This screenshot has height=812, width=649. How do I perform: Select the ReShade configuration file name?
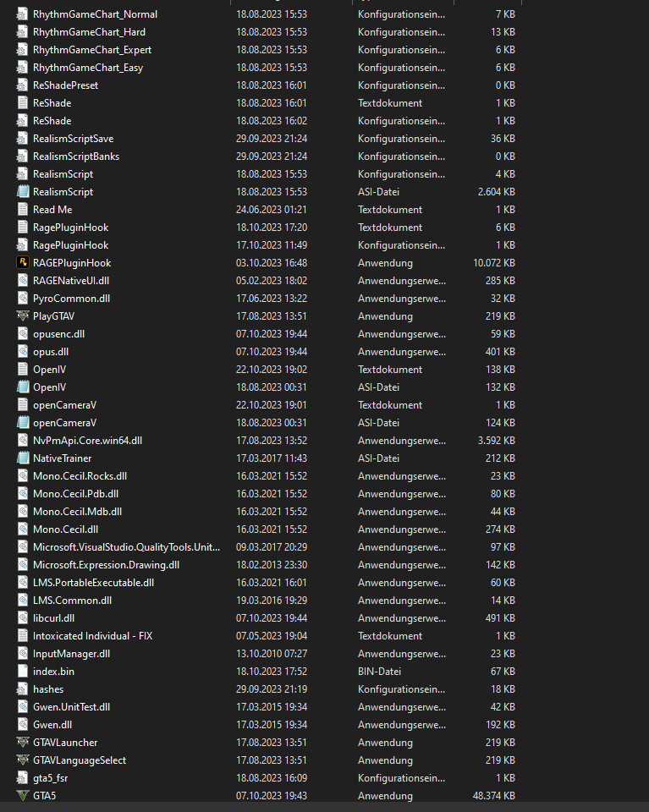52,121
